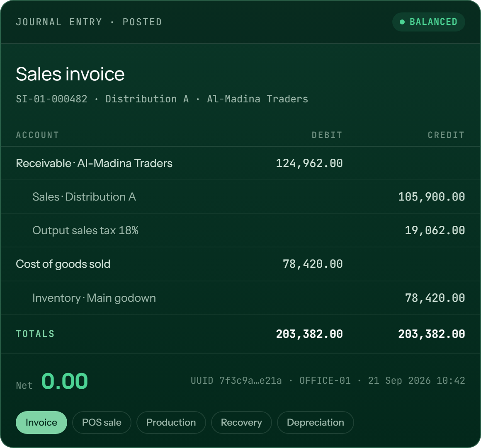This screenshot has height=448, width=481.
Task: Show the Recovery journal entry tab
Action: coord(241,422)
